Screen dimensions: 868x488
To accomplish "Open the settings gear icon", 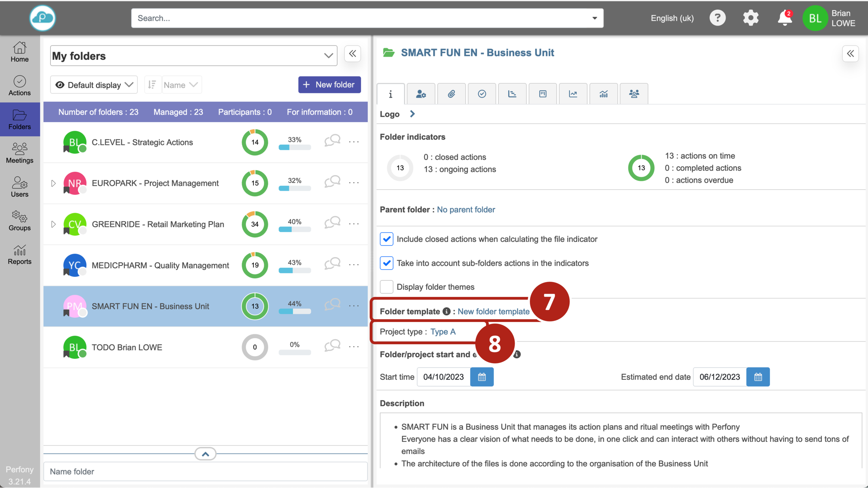I will point(750,18).
